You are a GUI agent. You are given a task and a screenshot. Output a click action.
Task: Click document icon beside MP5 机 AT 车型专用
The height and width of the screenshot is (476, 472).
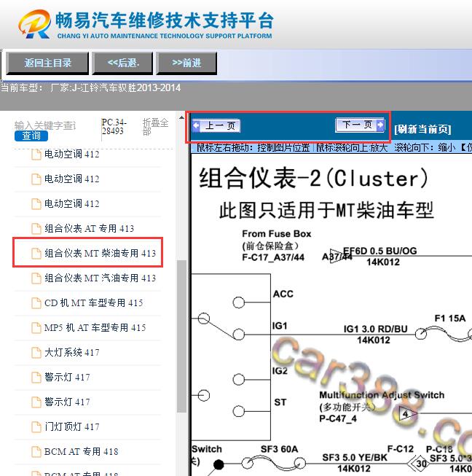tap(36, 327)
